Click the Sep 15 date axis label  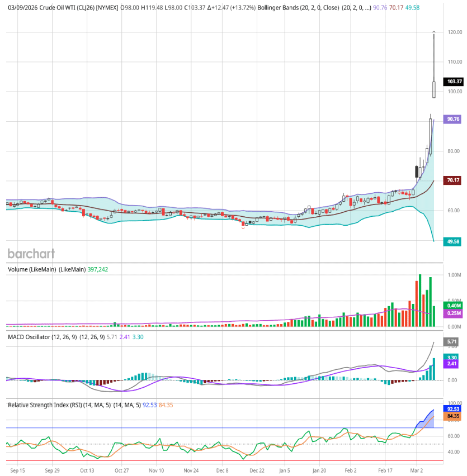pos(18,471)
